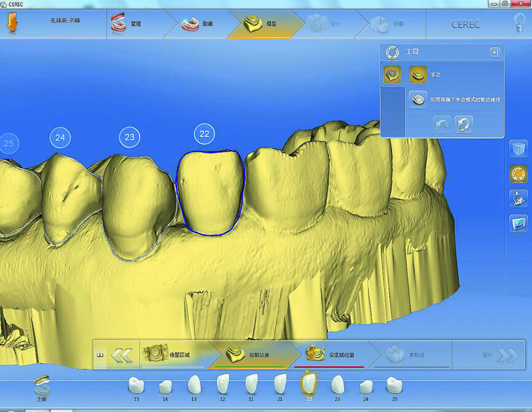Screen dimensions: 532x412
Task: Collapse the 工具 tools panel
Action: click(495, 52)
